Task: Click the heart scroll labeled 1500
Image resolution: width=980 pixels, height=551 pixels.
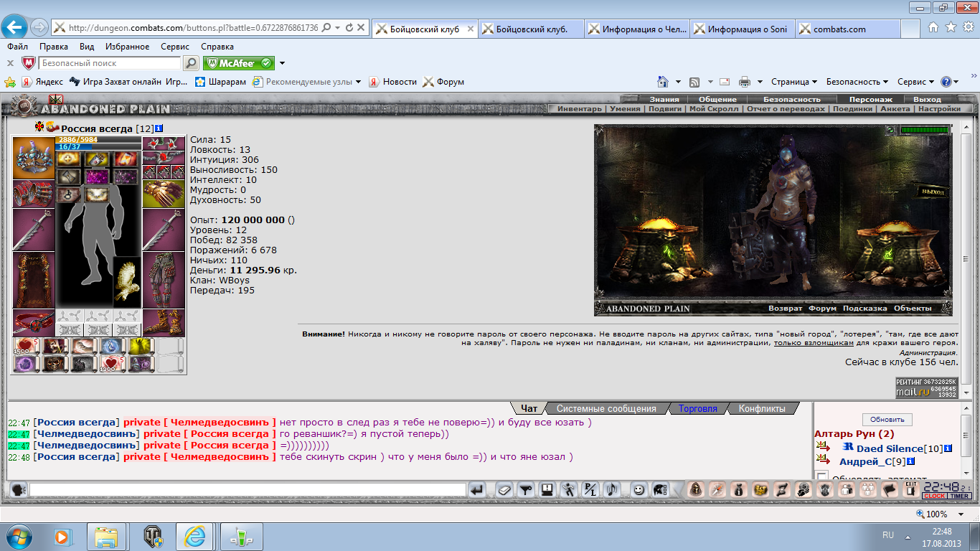Action: click(26, 347)
